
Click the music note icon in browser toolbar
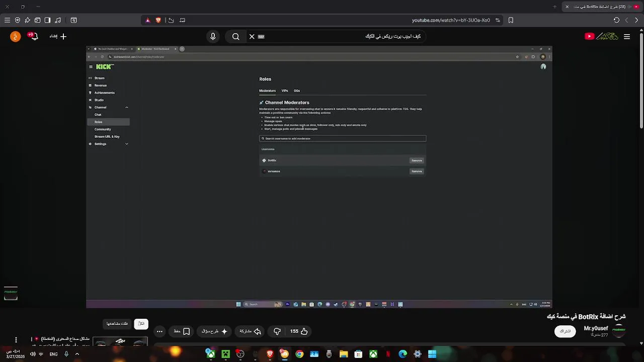click(58, 20)
